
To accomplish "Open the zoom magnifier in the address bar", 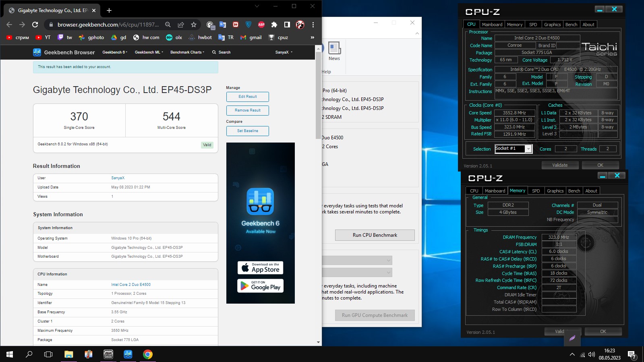I will tap(168, 25).
